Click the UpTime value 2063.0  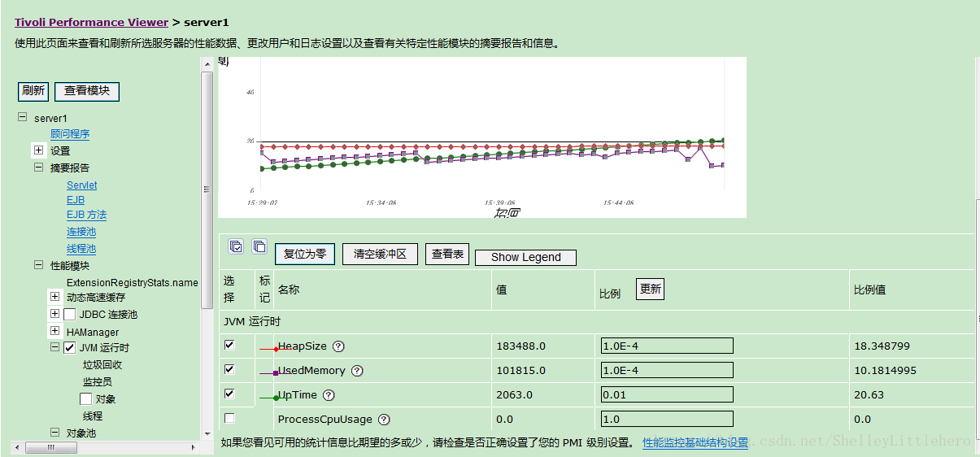[x=514, y=394]
